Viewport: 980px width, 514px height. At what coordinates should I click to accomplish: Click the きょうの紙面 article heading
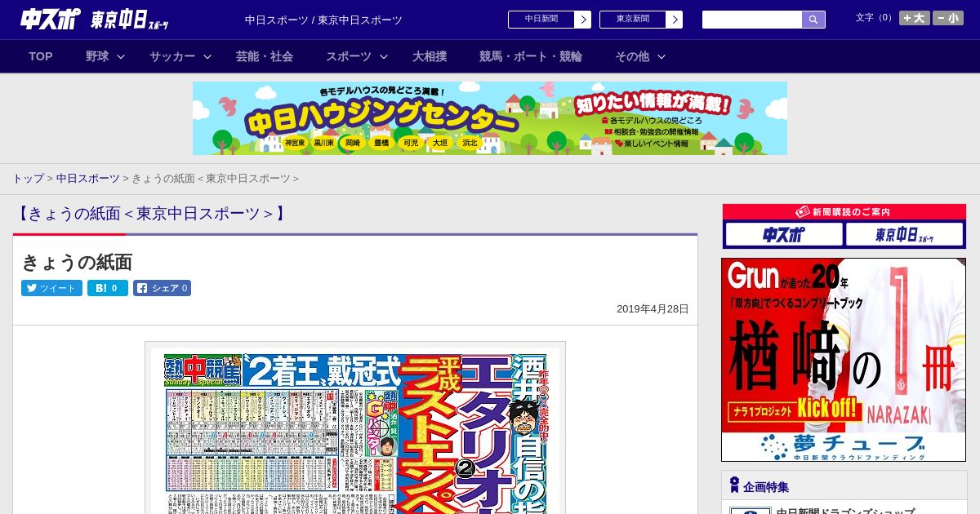pyautogui.click(x=77, y=262)
